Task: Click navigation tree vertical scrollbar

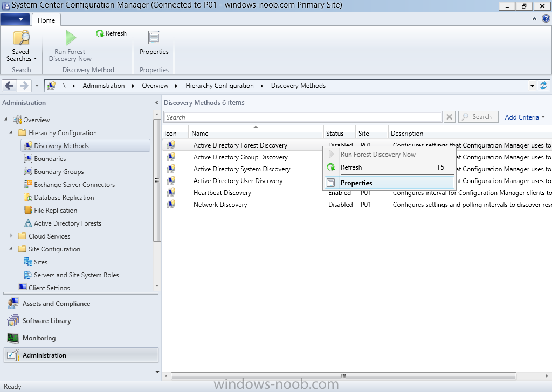Action: (x=157, y=180)
